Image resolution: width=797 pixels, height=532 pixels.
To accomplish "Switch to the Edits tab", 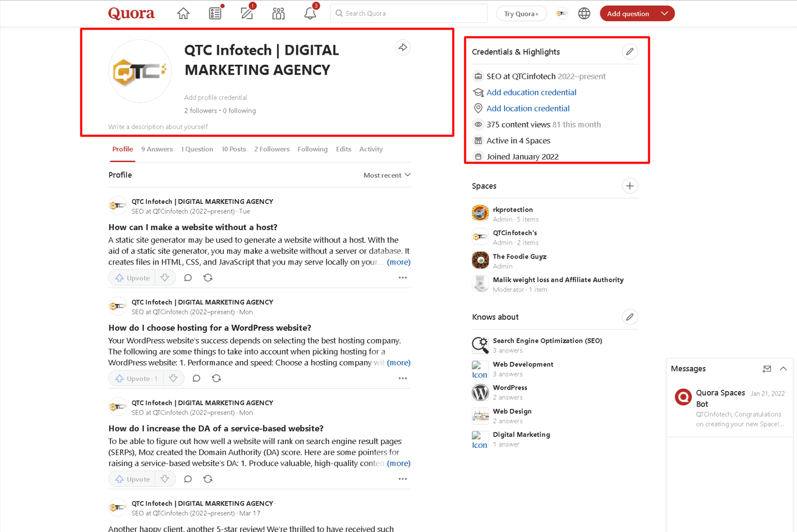I will coord(343,149).
